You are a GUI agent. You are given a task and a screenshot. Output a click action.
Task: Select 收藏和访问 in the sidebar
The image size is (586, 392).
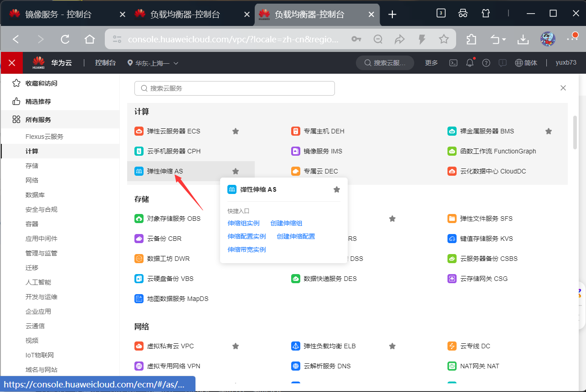60,83
